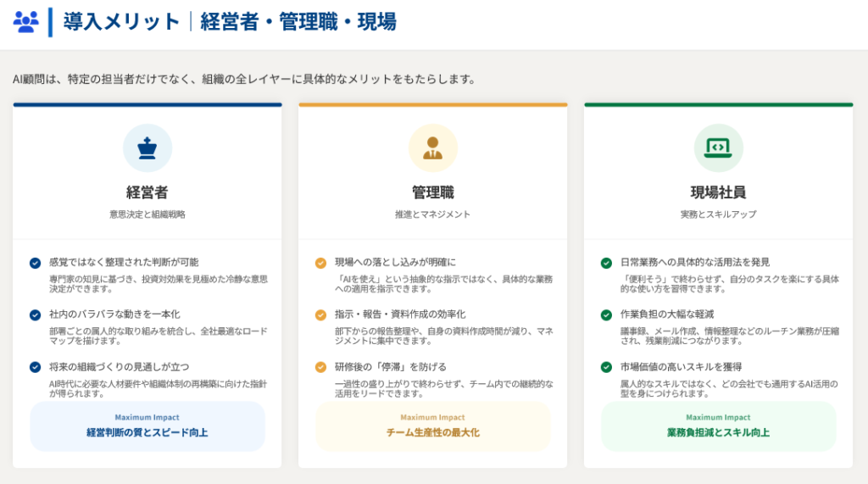The image size is (868, 484).
Task: Click the people group icon in header
Action: (x=26, y=22)
